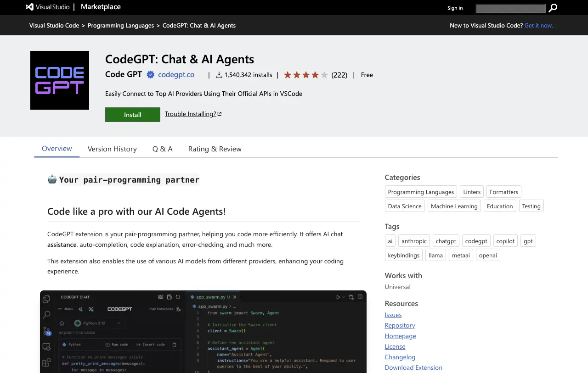Open the codegpt.co publisher link
Viewport: 588px width, 373px height.
[x=176, y=74]
